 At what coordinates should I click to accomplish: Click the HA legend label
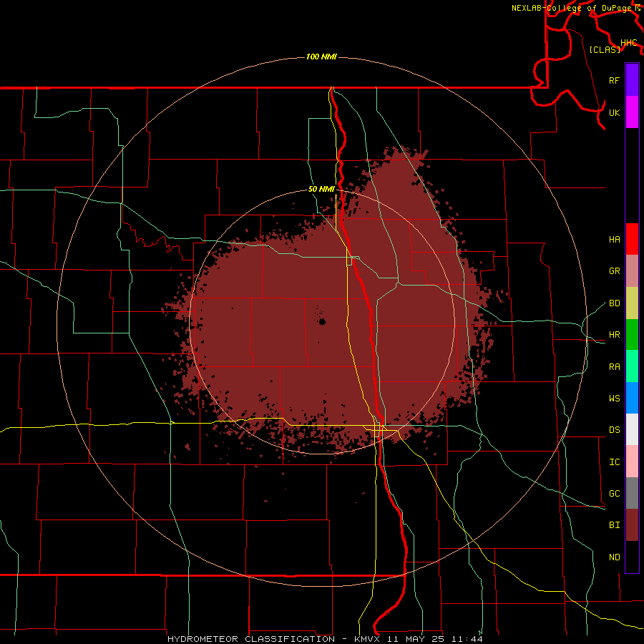pyautogui.click(x=615, y=239)
